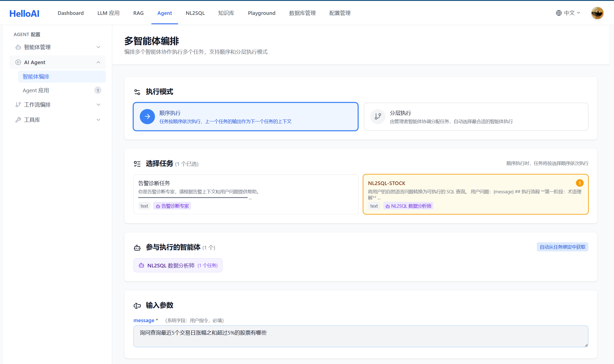Click the branch icon in 分层执行 card
Image resolution: width=614 pixels, height=364 pixels.
coord(378,117)
